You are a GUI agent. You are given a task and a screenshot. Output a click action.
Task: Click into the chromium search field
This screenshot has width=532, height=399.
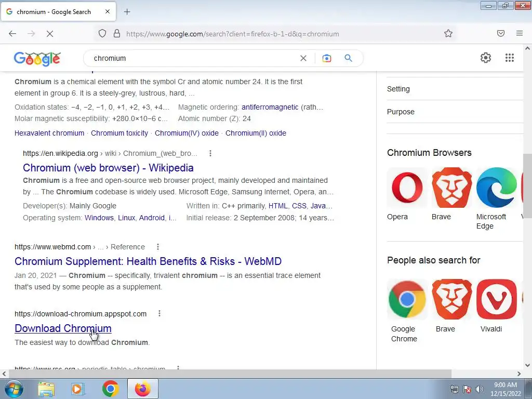pyautogui.click(x=193, y=58)
